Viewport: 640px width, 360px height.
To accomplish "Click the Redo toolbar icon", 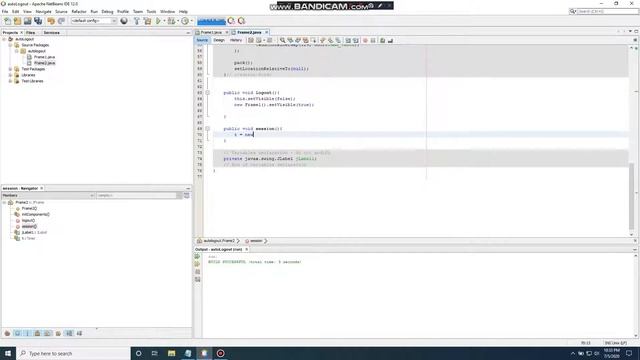I will (61, 21).
